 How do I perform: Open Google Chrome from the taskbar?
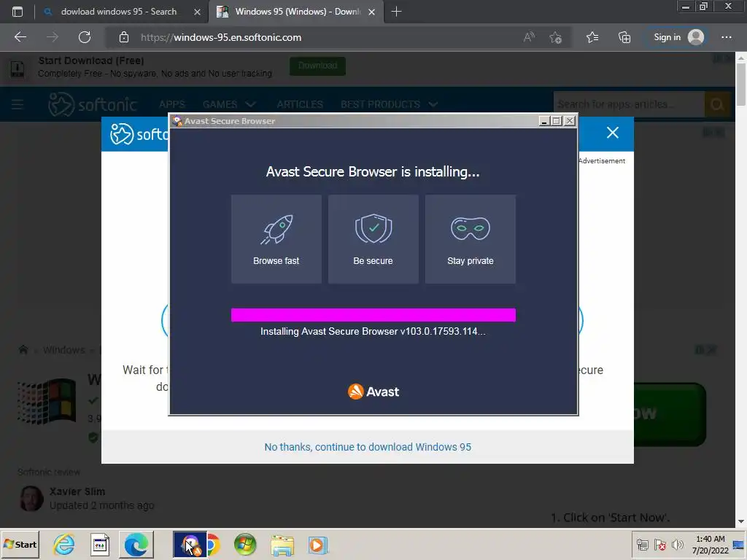tap(214, 544)
